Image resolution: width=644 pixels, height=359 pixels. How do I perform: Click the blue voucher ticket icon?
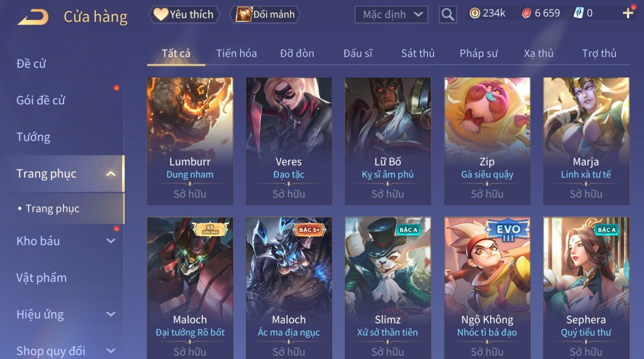click(x=578, y=13)
